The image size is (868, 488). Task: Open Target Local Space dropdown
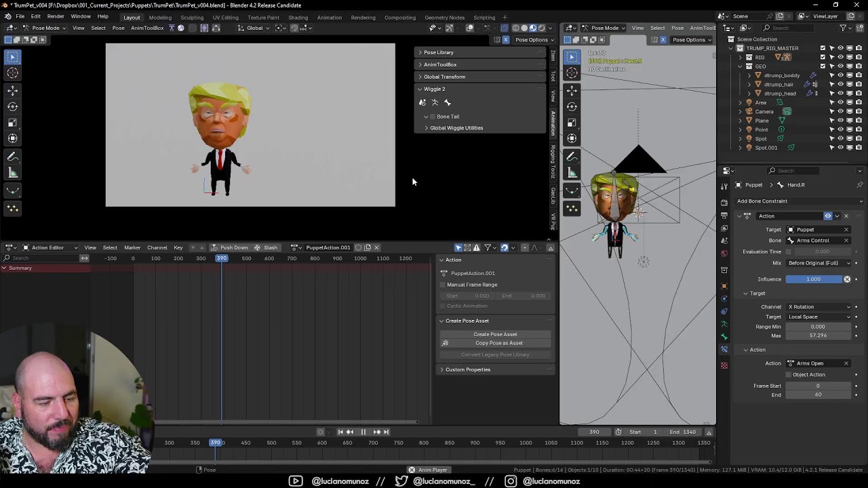818,317
